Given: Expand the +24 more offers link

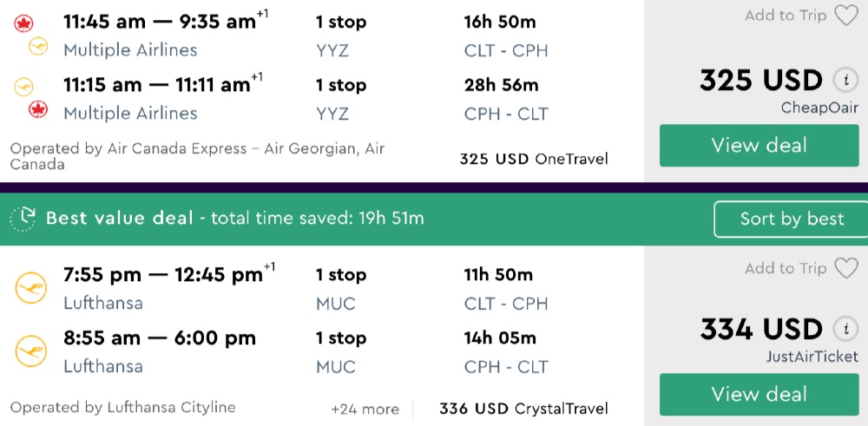Looking at the screenshot, I should coord(365,410).
